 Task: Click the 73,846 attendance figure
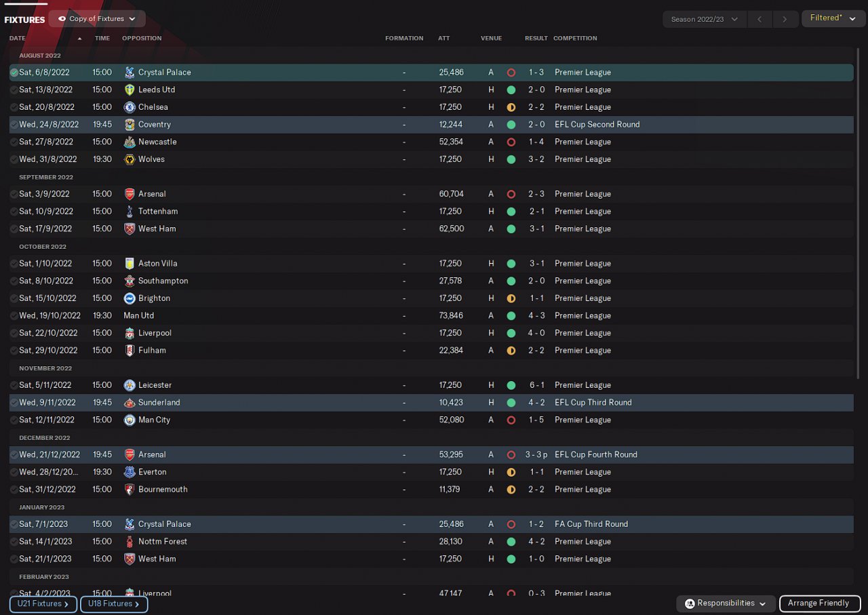(x=451, y=316)
